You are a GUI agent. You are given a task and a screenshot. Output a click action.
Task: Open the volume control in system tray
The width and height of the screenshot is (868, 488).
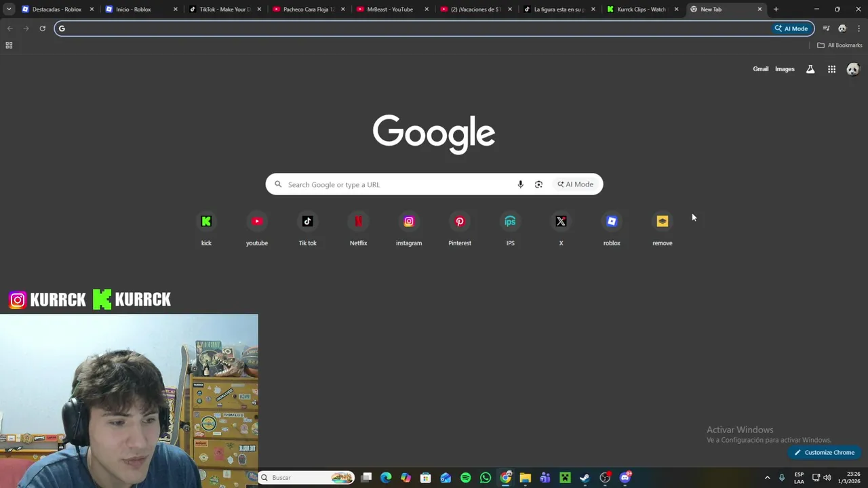(x=827, y=478)
